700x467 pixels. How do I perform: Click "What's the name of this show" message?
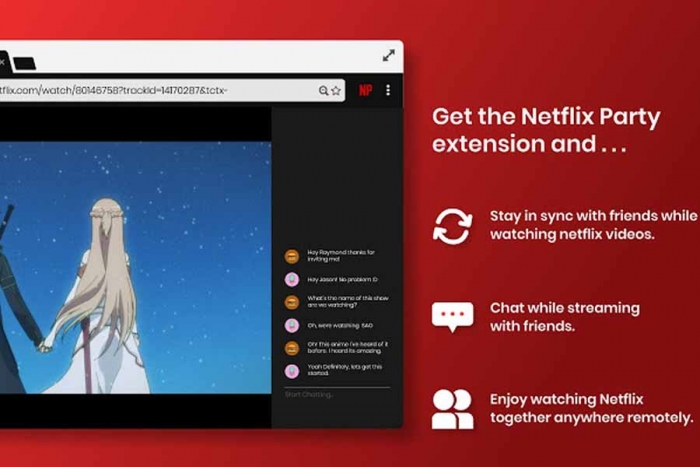(348, 301)
